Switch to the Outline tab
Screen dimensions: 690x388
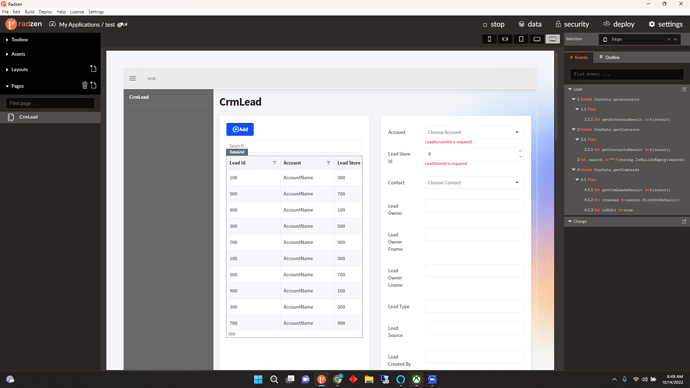pos(609,57)
